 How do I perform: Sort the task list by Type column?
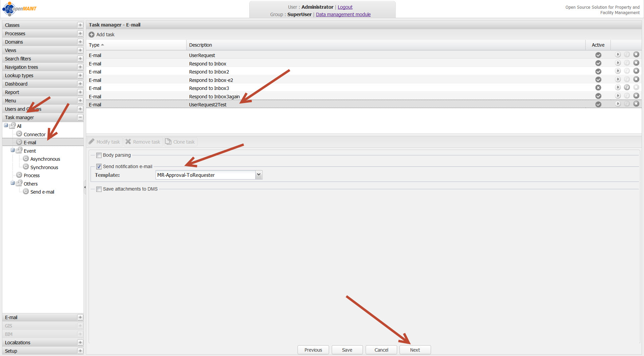[94, 45]
